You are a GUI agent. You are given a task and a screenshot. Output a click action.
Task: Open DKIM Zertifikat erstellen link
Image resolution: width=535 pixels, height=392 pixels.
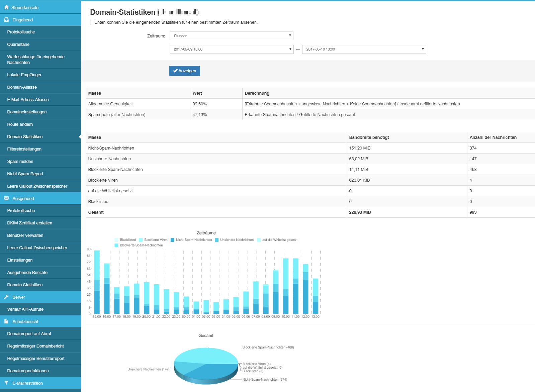click(x=30, y=223)
